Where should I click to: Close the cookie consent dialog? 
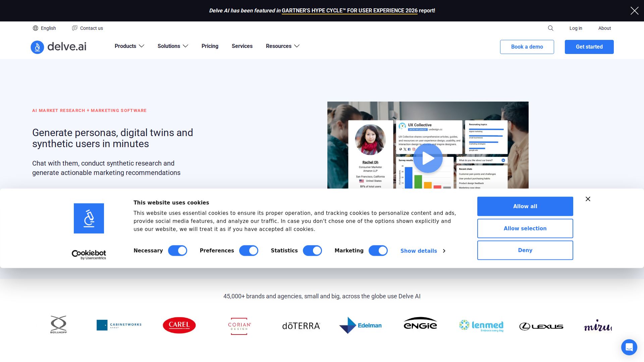pyautogui.click(x=588, y=199)
